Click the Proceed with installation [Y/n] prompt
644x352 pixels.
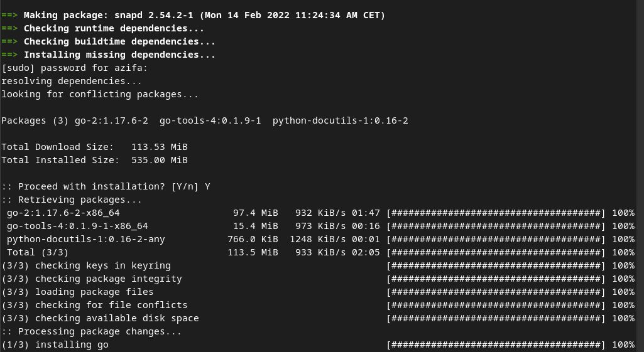pos(106,186)
